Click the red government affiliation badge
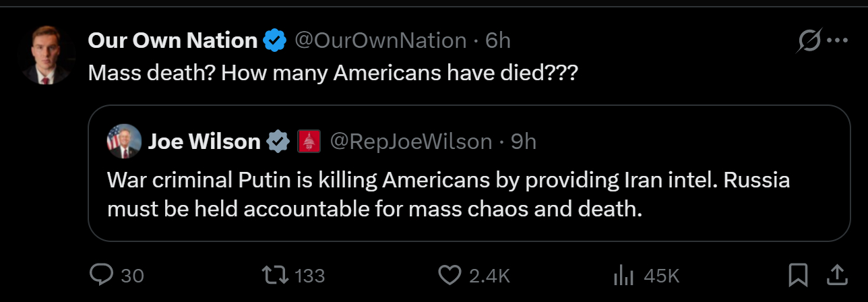 309,141
